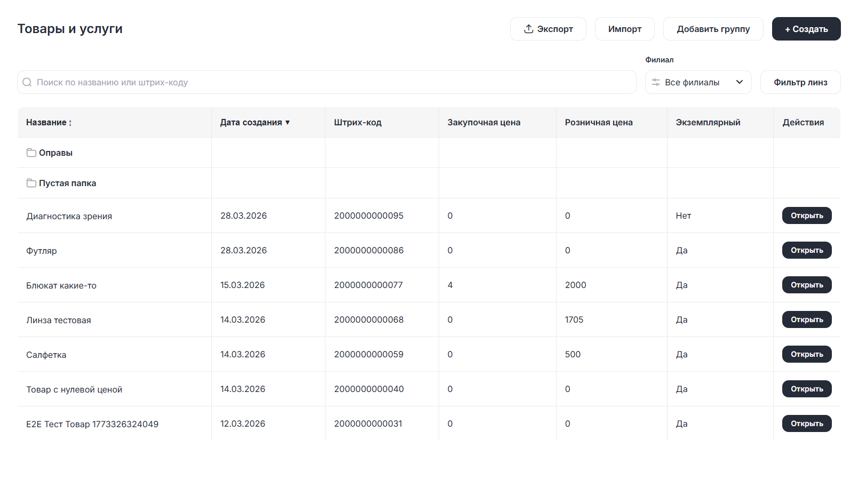Click the Добавить группу button
858x504 pixels.
tap(713, 29)
